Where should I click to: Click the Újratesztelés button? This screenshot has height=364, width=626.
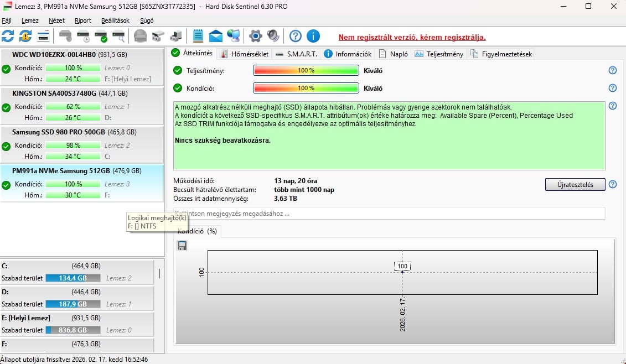click(x=575, y=185)
